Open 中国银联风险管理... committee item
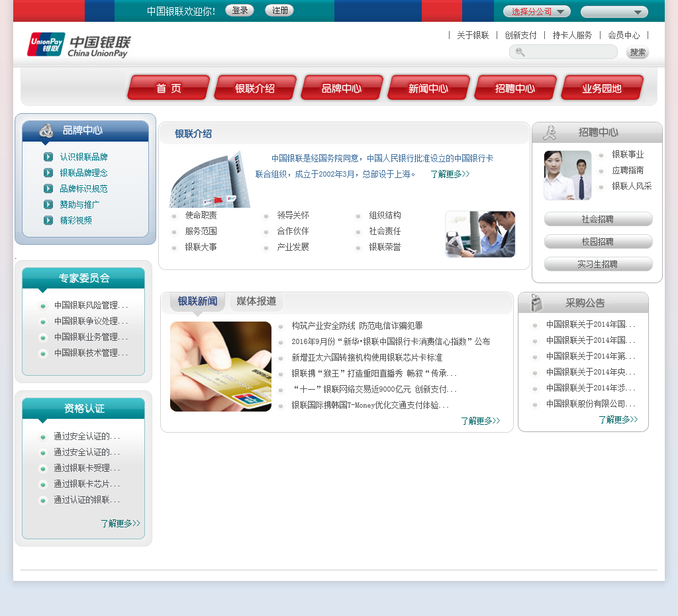The image size is (678, 616). [x=91, y=306]
